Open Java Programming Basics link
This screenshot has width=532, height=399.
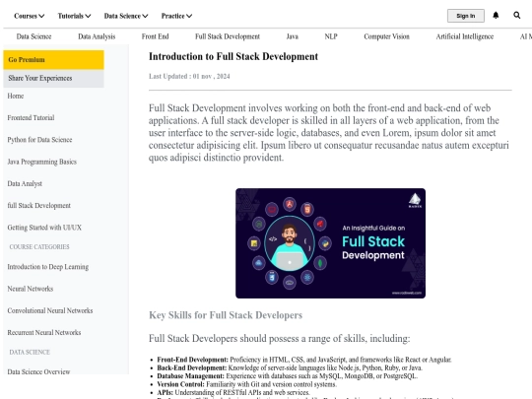pos(42,162)
